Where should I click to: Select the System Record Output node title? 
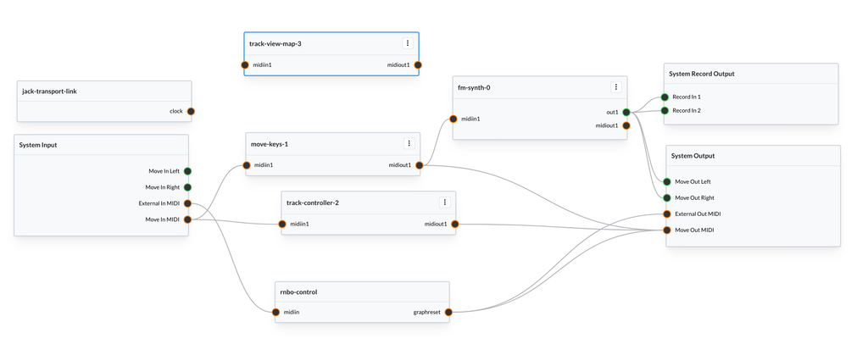pyautogui.click(x=702, y=74)
